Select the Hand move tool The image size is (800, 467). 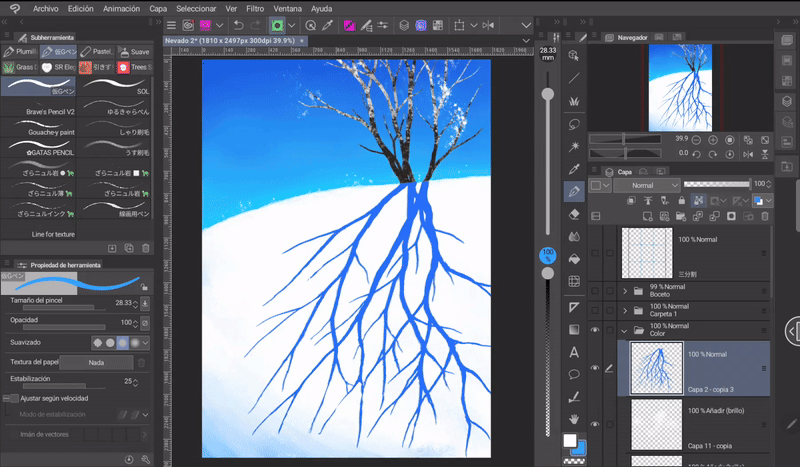coord(574,420)
